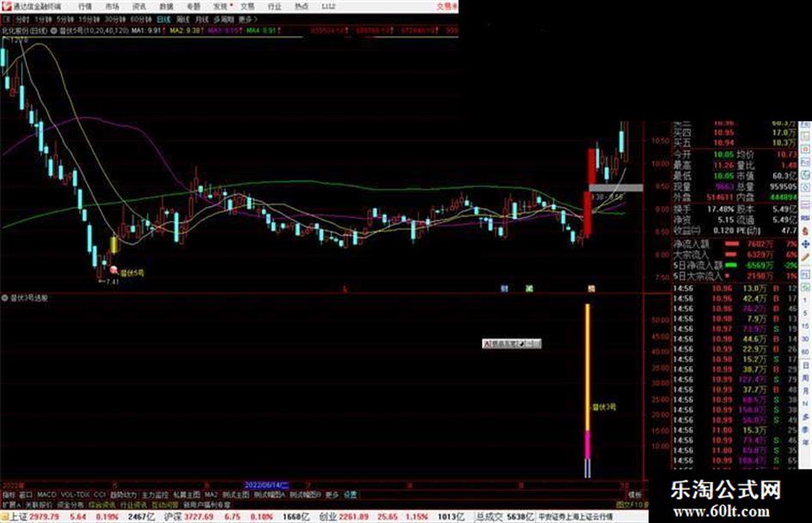The width and height of the screenshot is (812, 523).
Task: Click the 设置 settings button
Action: tap(350, 495)
